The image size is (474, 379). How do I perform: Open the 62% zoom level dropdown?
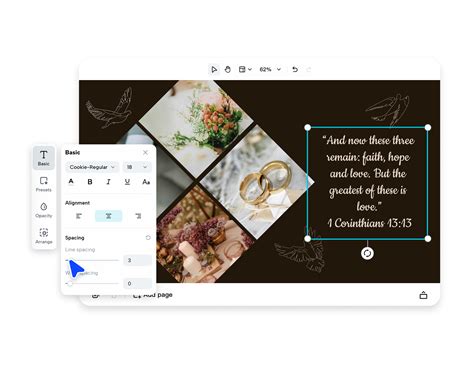tap(270, 69)
